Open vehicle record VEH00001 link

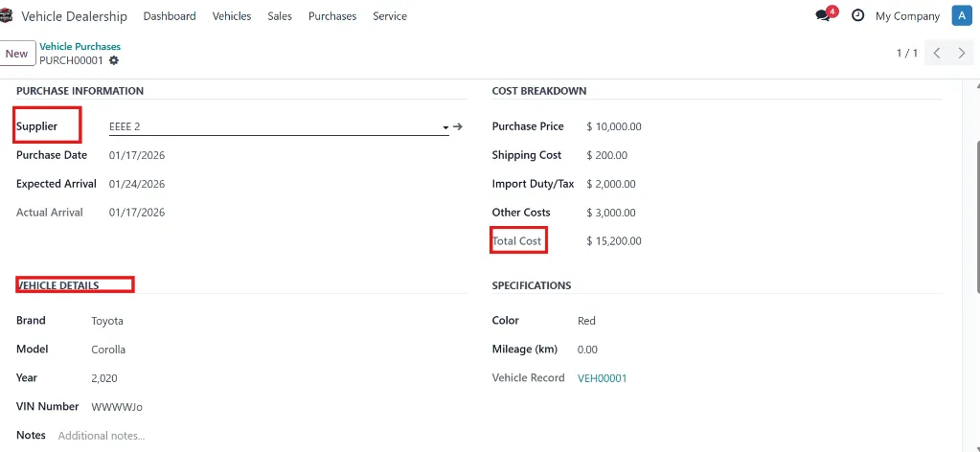coord(602,378)
